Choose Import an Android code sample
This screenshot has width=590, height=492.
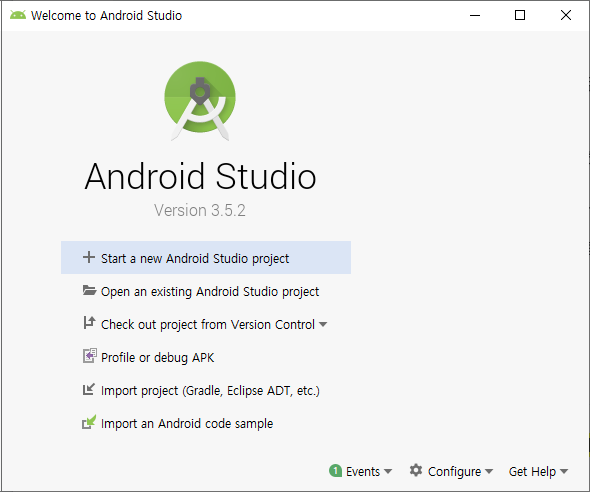pos(206,423)
